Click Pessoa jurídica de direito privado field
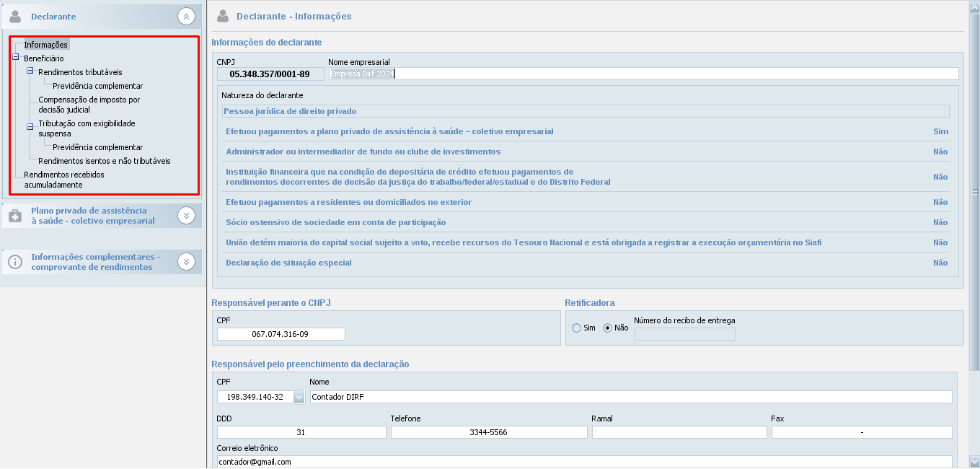Image resolution: width=980 pixels, height=469 pixels. pyautogui.click(x=586, y=111)
